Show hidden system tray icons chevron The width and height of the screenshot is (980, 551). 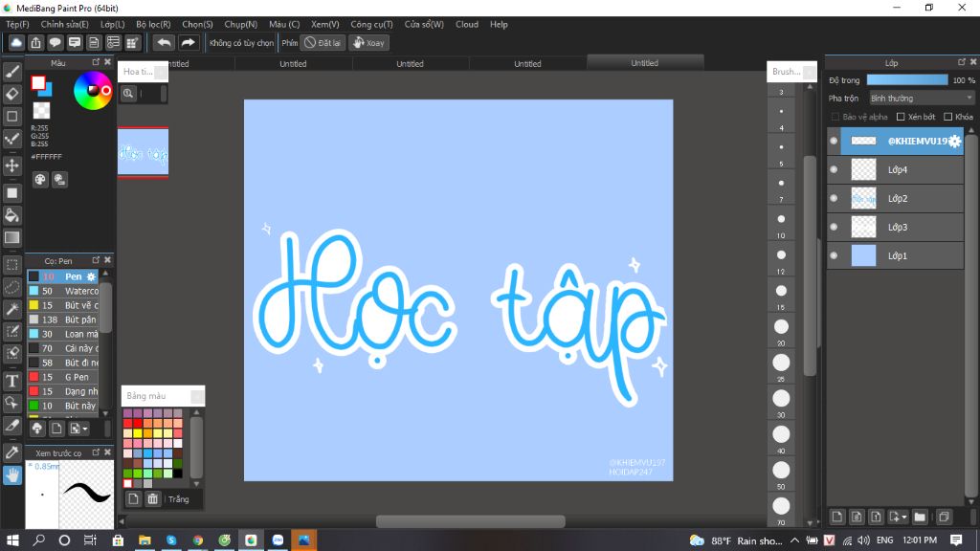pyautogui.click(x=794, y=540)
